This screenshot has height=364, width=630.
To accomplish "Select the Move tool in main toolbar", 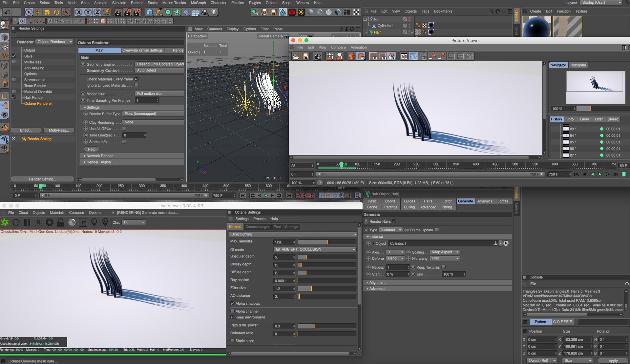I will click(x=38, y=12).
